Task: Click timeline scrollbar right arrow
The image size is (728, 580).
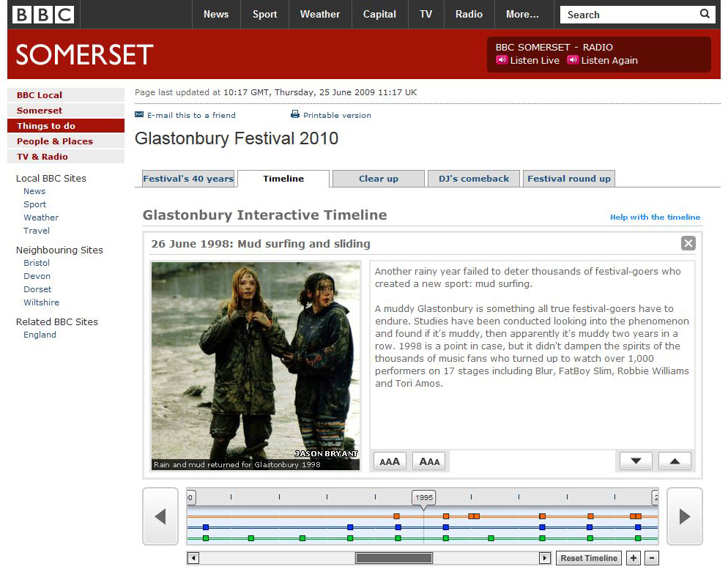Action: click(544, 558)
